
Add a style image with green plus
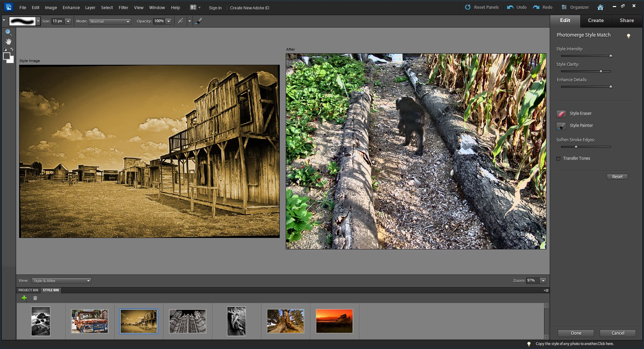tap(24, 298)
